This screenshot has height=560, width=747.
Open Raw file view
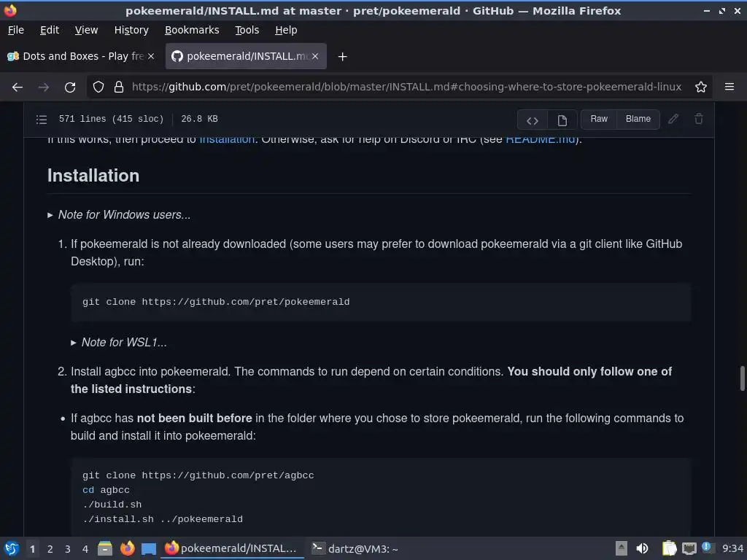[x=599, y=119]
